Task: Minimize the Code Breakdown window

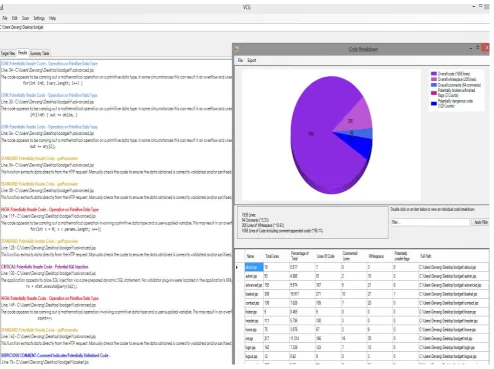Action: pyautogui.click(x=471, y=48)
